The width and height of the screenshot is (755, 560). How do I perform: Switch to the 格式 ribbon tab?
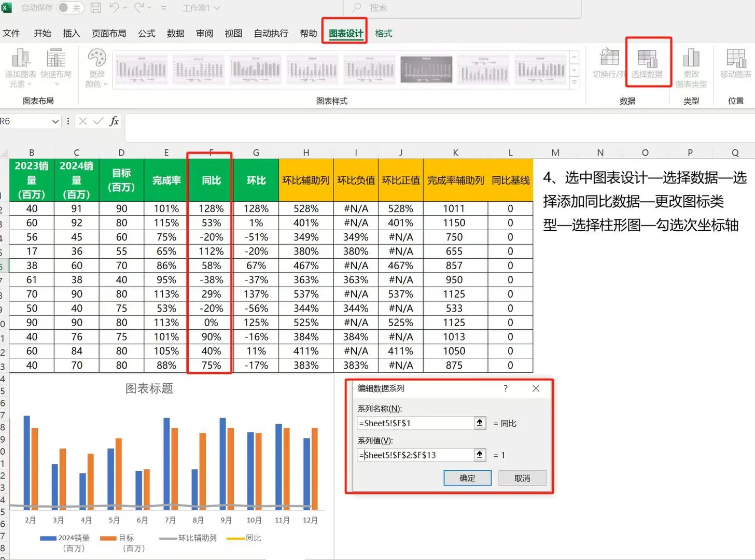click(384, 33)
